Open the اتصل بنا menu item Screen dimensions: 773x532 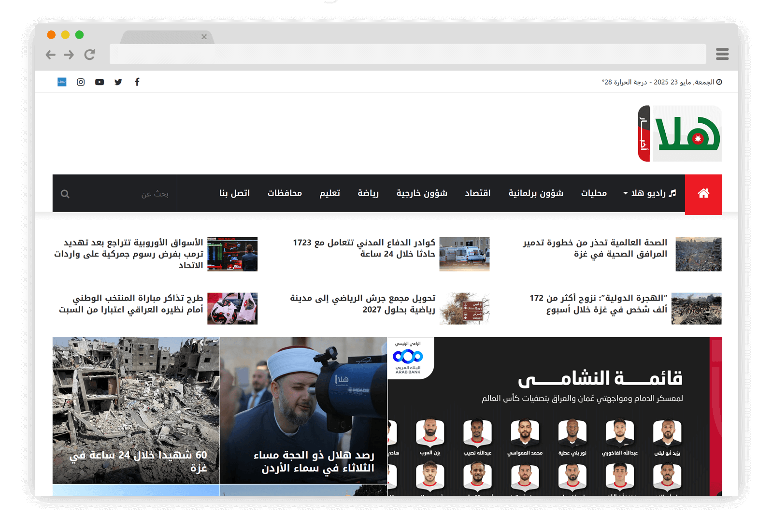coord(234,193)
